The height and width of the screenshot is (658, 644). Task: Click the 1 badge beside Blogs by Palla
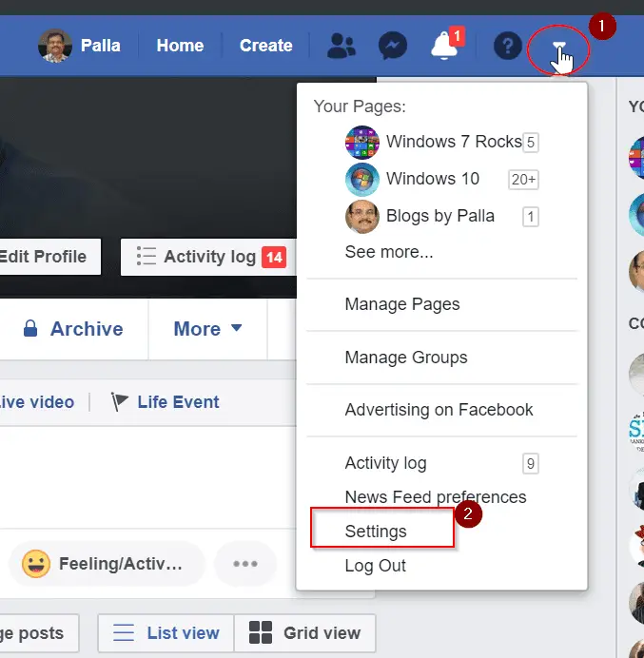[x=531, y=217]
